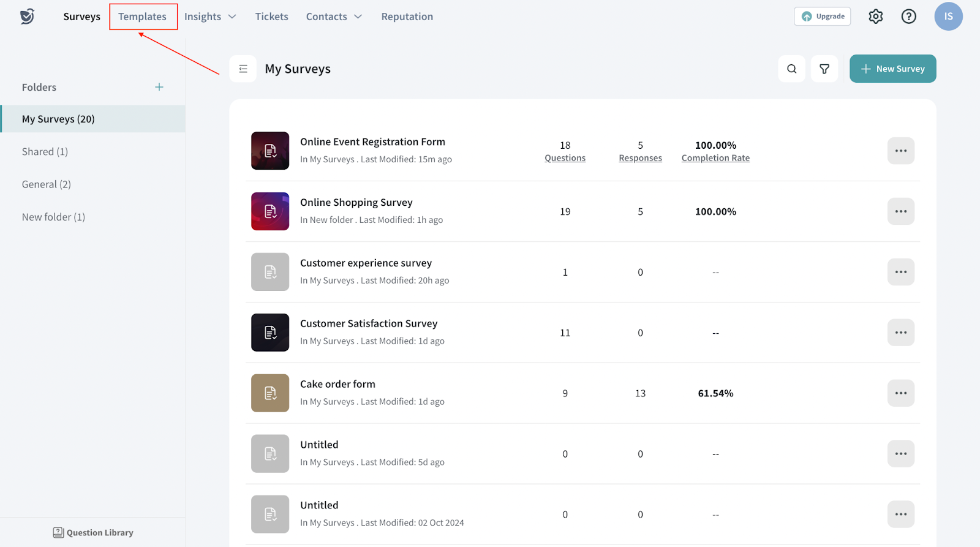Click the New Survey button

click(892, 69)
